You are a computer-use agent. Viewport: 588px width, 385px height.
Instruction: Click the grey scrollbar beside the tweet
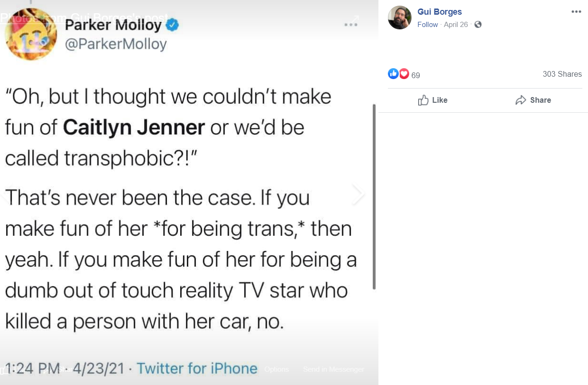pyautogui.click(x=374, y=197)
